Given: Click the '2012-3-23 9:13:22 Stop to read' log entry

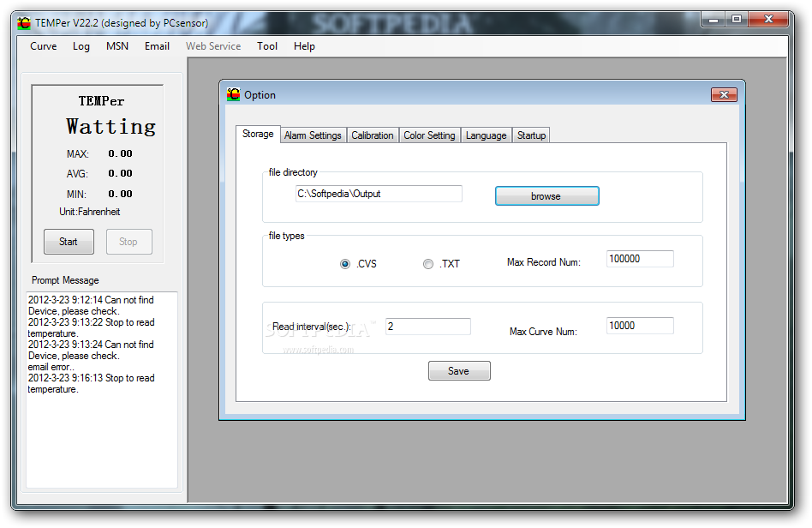Looking at the screenshot, I should point(91,322).
